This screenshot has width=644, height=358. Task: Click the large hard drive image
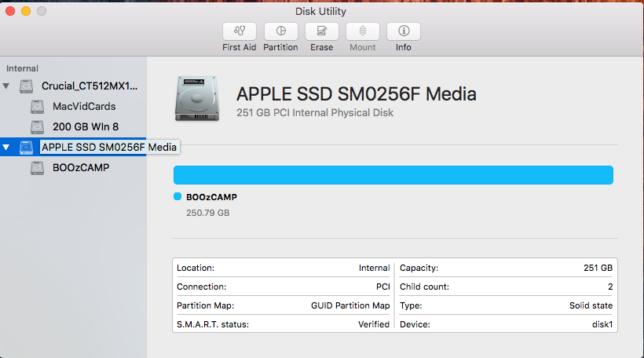point(196,99)
